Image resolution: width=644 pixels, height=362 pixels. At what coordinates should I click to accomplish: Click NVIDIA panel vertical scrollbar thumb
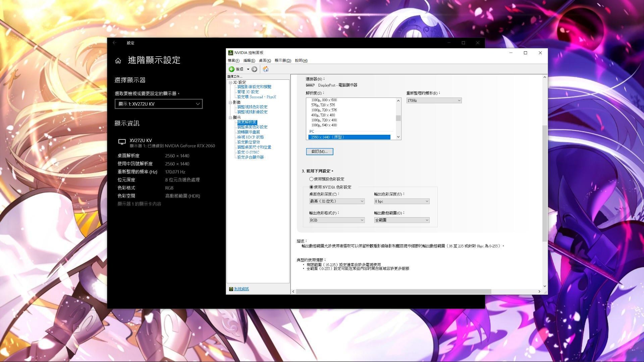point(544,183)
